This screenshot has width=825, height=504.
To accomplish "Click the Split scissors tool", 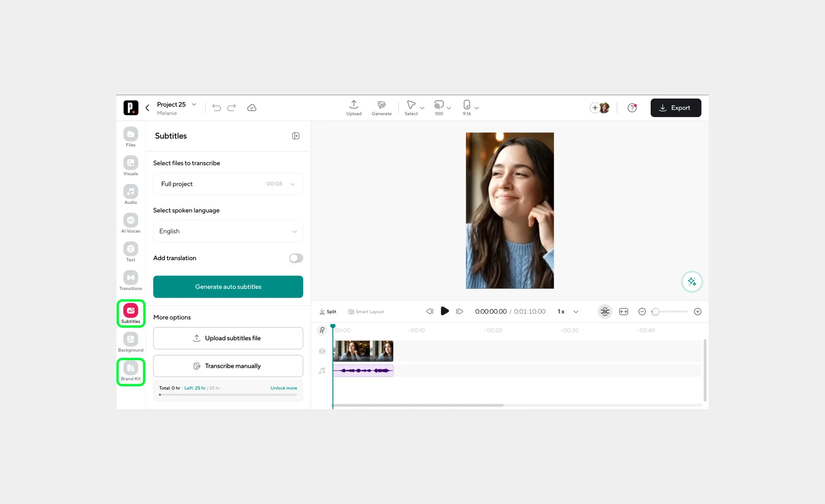I will (x=328, y=312).
